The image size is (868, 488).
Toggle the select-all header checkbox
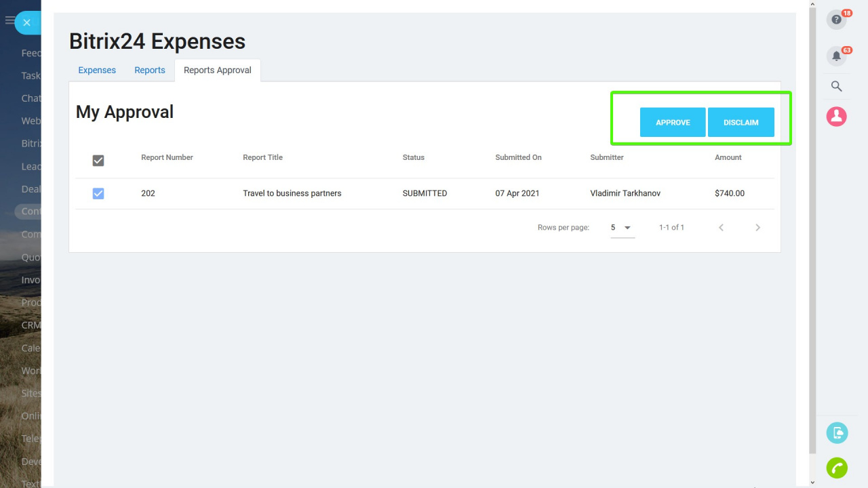coord(98,161)
